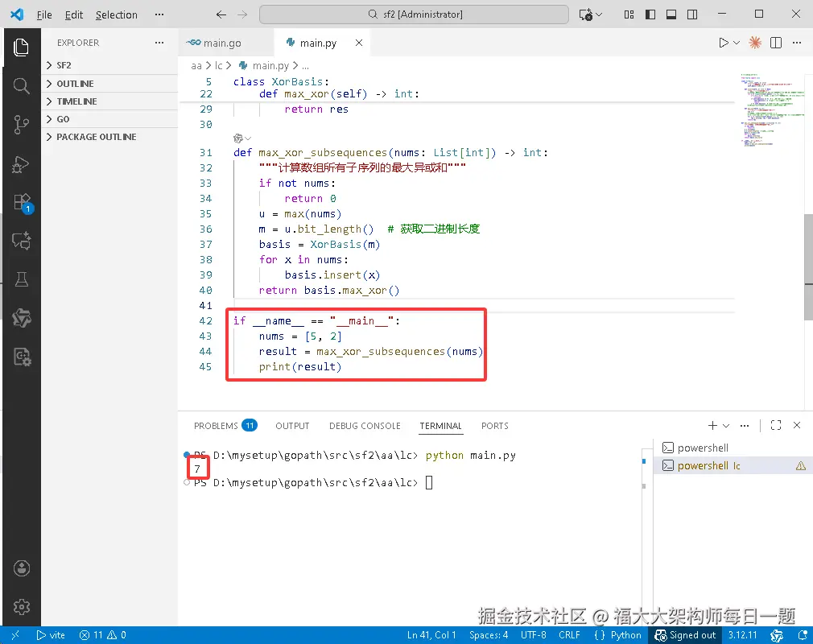
Task: Select interpreter version 3.12.11
Action: coord(742,635)
